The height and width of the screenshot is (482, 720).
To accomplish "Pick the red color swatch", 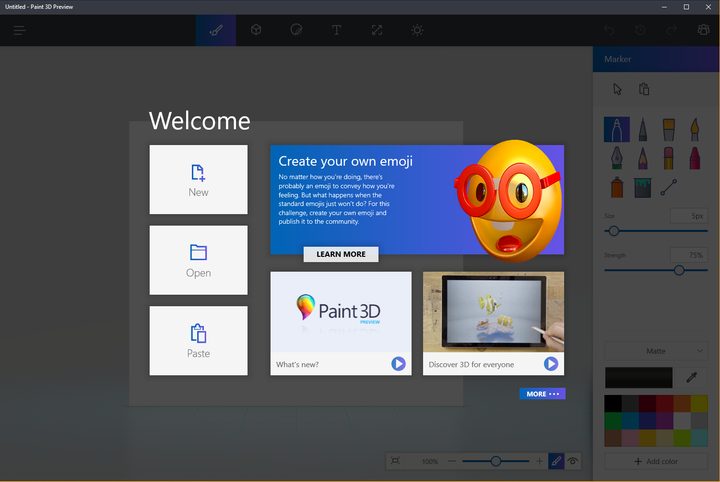I will (664, 404).
